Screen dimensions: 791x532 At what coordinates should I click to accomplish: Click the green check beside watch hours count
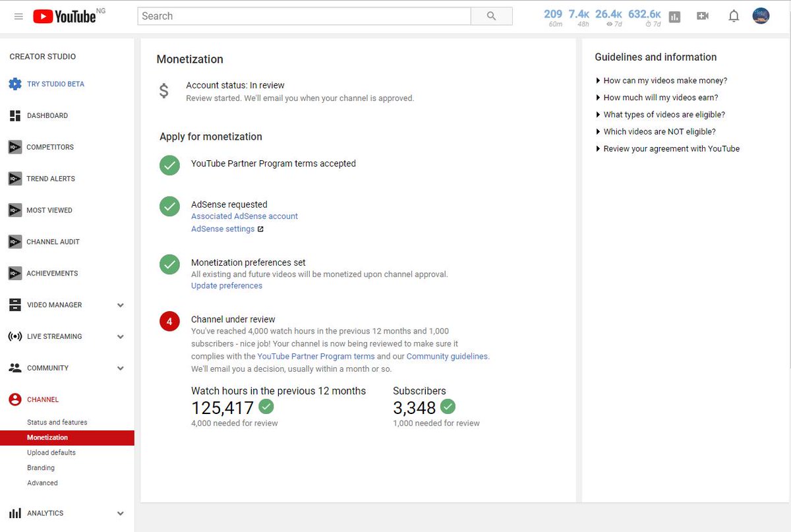click(266, 406)
